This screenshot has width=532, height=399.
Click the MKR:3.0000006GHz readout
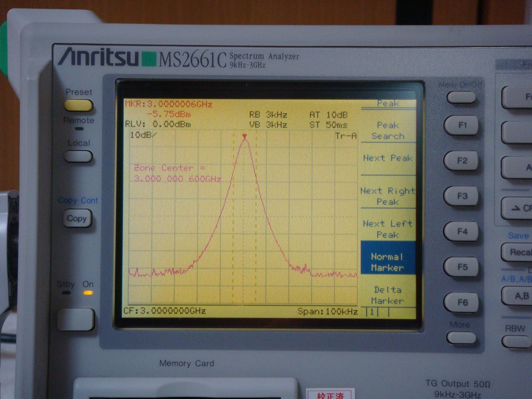point(169,104)
